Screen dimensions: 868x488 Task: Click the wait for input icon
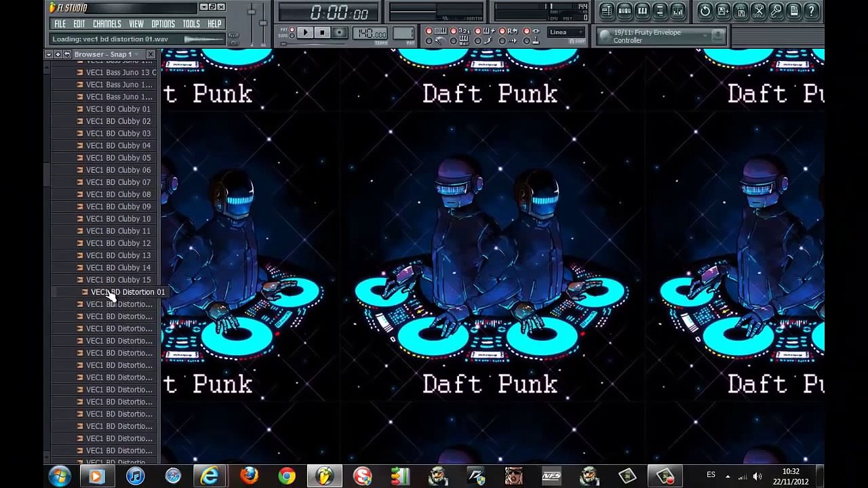tap(465, 41)
